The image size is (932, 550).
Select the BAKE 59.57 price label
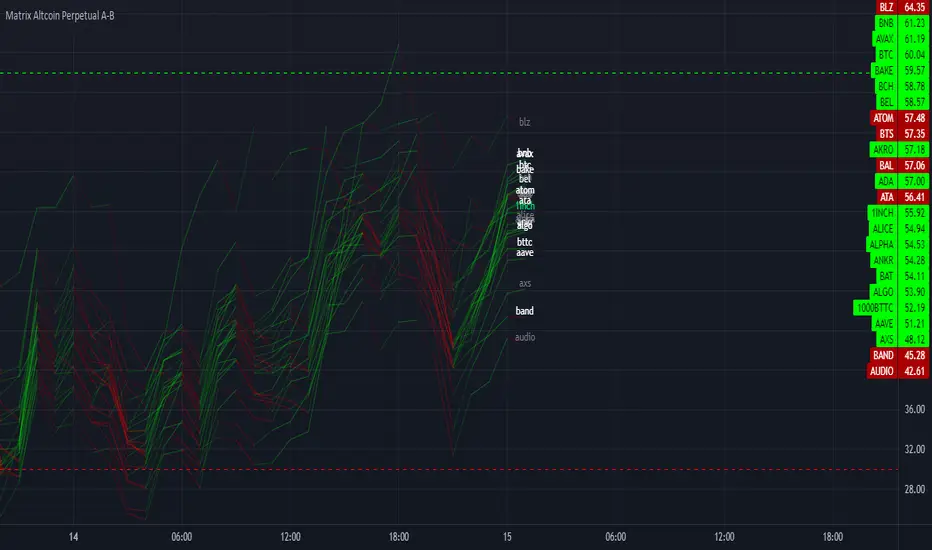point(900,70)
